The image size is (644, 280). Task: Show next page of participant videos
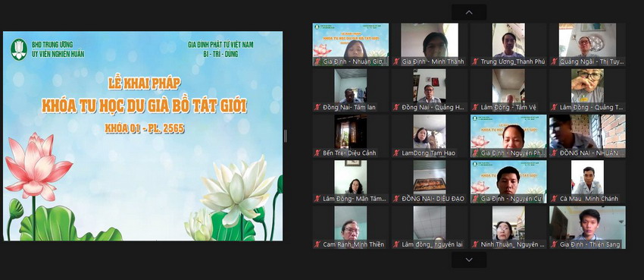click(x=469, y=260)
